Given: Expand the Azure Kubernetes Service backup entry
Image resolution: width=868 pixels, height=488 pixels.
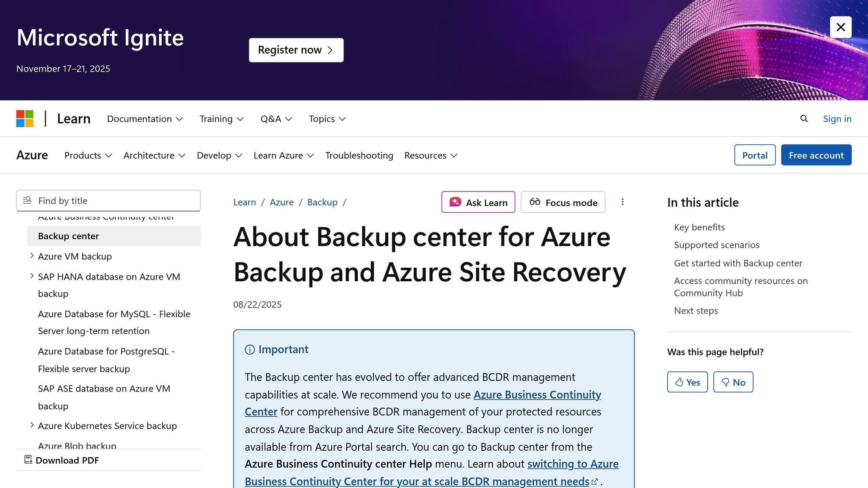Looking at the screenshot, I should pos(32,425).
